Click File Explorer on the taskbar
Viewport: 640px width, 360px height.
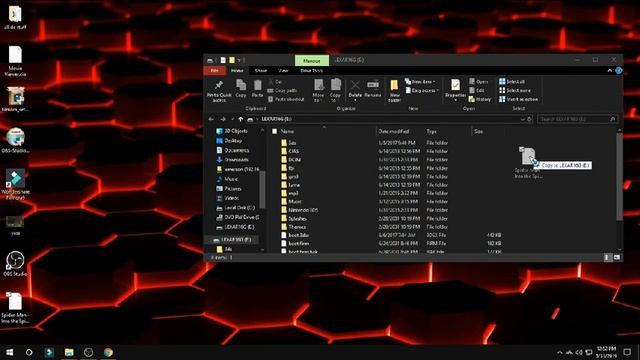(69, 352)
